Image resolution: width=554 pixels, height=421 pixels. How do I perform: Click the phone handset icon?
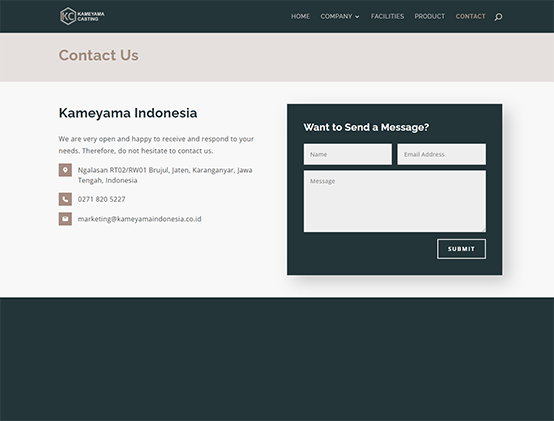[65, 199]
